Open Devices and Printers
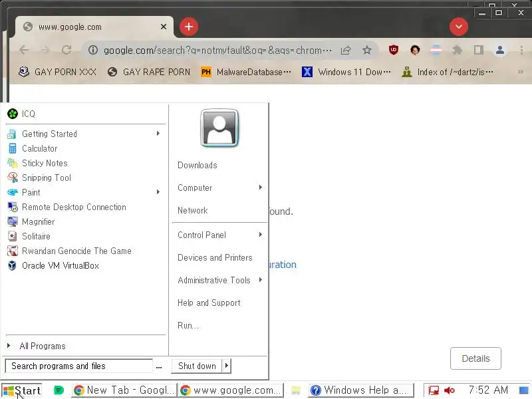The height and width of the screenshot is (399, 532). (x=215, y=257)
